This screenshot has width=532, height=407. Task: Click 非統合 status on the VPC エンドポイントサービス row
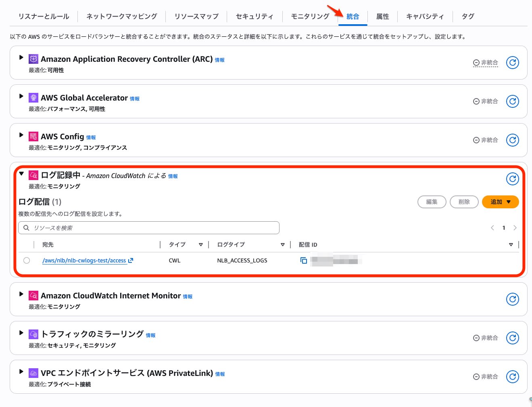(x=486, y=377)
